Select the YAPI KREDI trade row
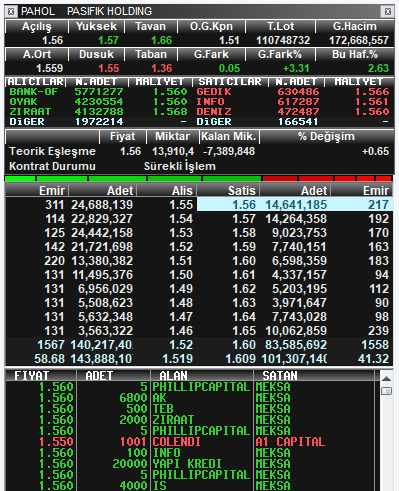Screen dimensions: 399x491 pos(190,464)
